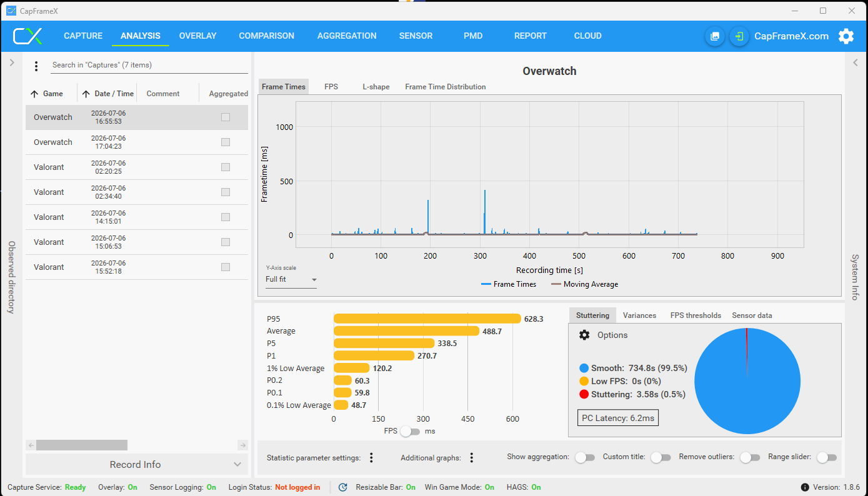The width and height of the screenshot is (868, 496).
Task: Click the screenshot gallery icon in header
Action: tap(715, 36)
